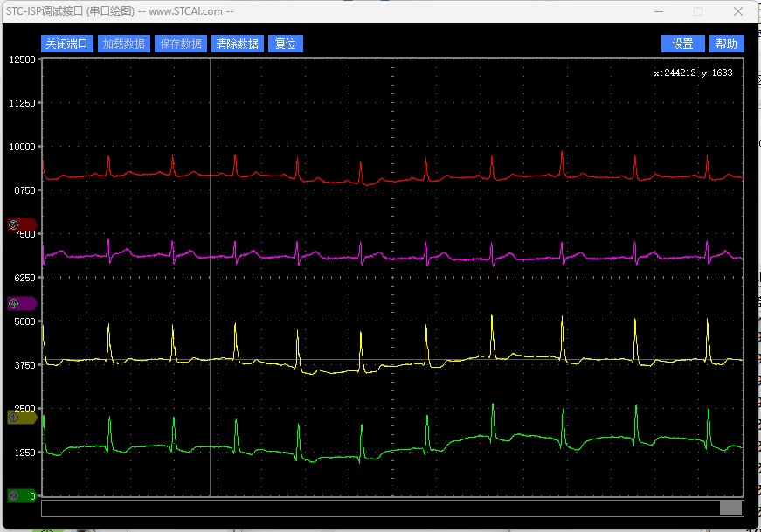Viewport: 761px width, 532px height.
Task: Click the empty horizontal scrollbar track
Action: [376, 508]
